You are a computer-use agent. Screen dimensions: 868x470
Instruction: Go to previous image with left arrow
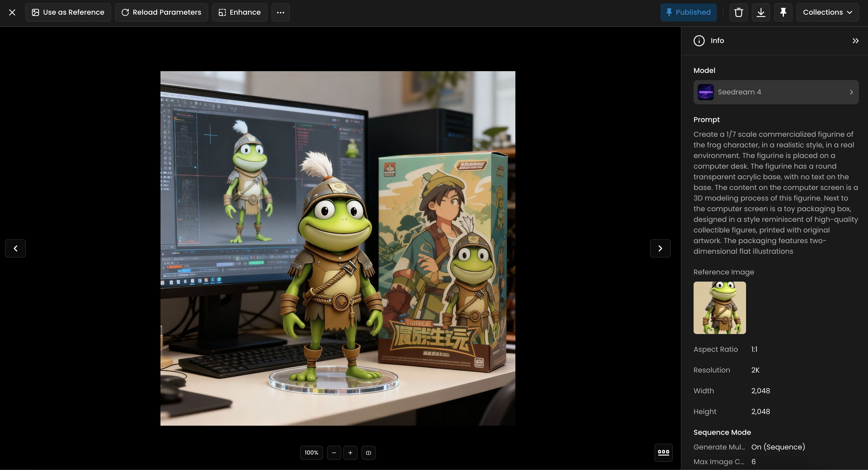15,248
